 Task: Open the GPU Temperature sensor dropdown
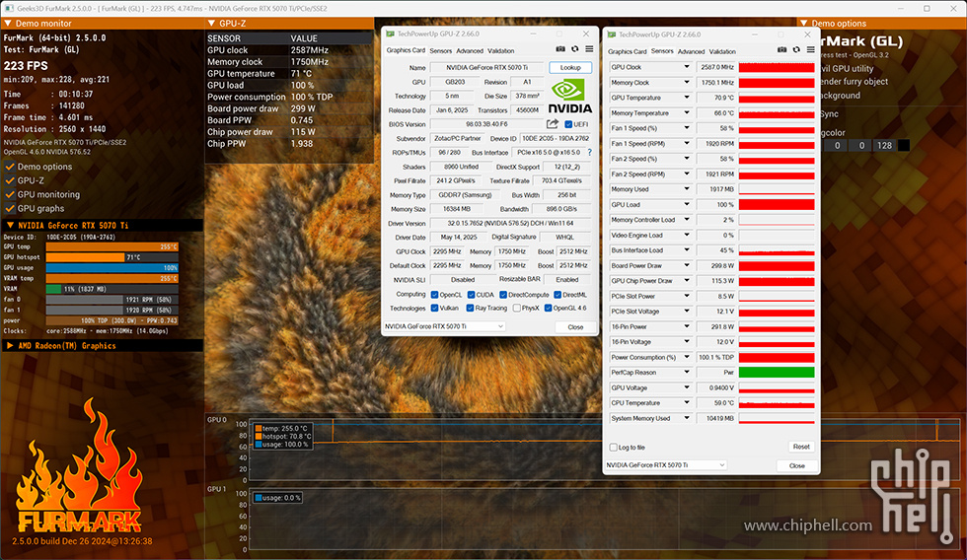coord(687,98)
